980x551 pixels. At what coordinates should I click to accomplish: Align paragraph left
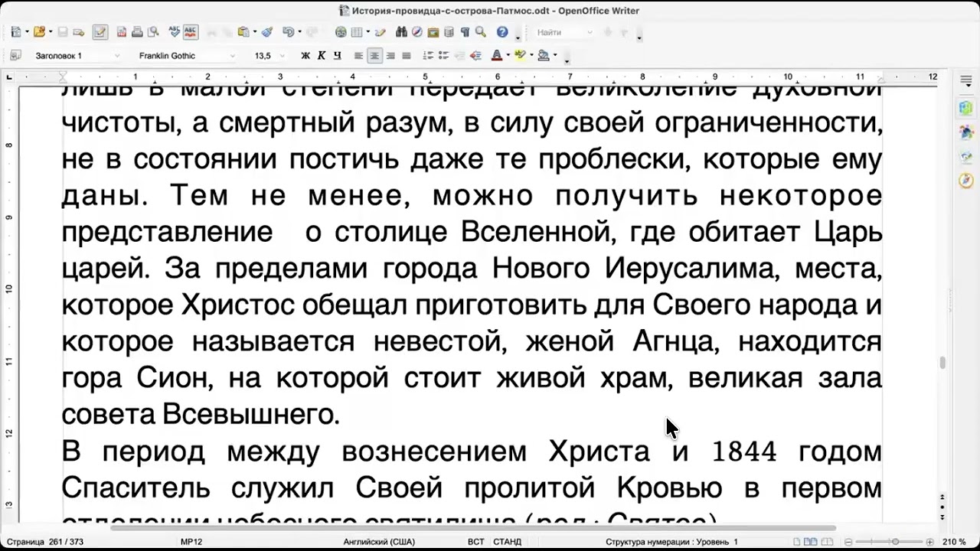point(358,56)
